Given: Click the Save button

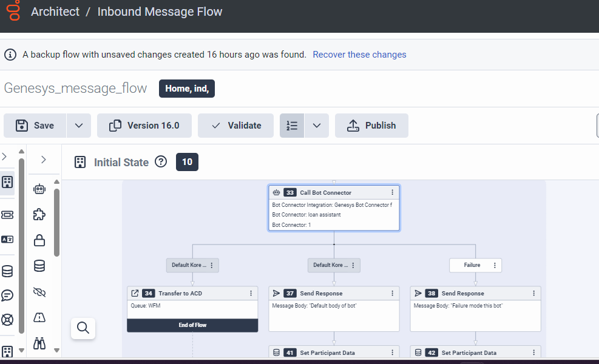Looking at the screenshot, I should (35, 126).
